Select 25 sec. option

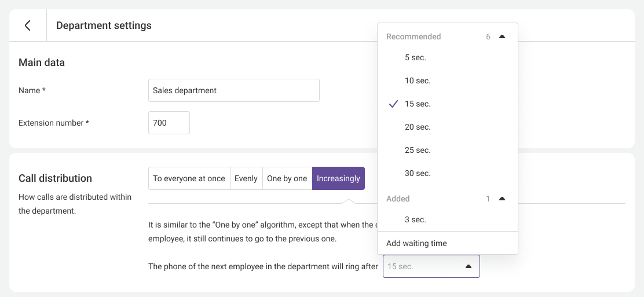pyautogui.click(x=418, y=150)
